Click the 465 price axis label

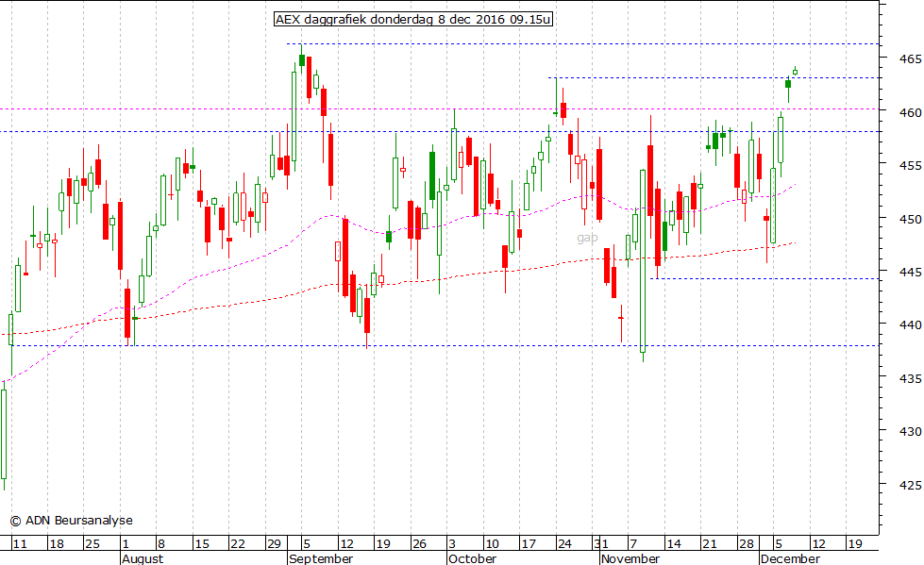click(911, 58)
